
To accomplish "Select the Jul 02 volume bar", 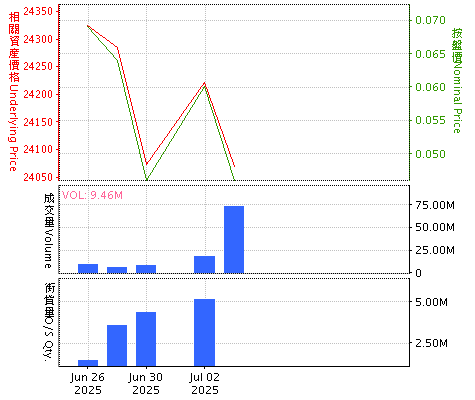I will point(205,265).
